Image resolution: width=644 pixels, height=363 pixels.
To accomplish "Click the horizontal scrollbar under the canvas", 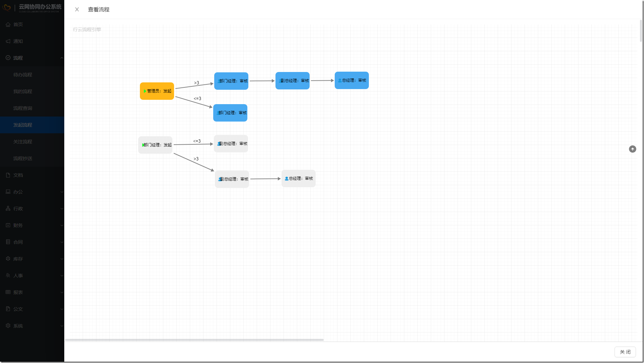I will pos(194,340).
